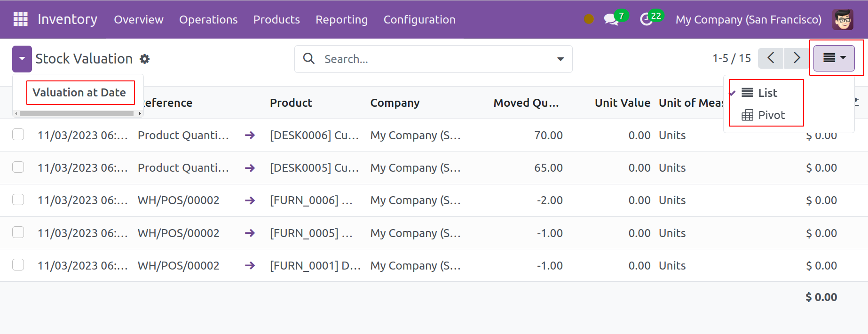Image resolution: width=868 pixels, height=334 pixels.
Task: Go to next page of records
Action: coord(797,58)
